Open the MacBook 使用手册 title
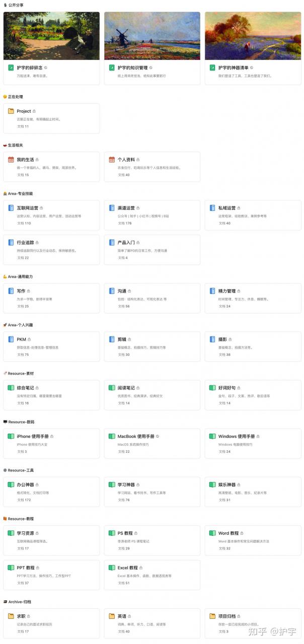Viewport: 304px width, 644px height. pyautogui.click(x=136, y=437)
